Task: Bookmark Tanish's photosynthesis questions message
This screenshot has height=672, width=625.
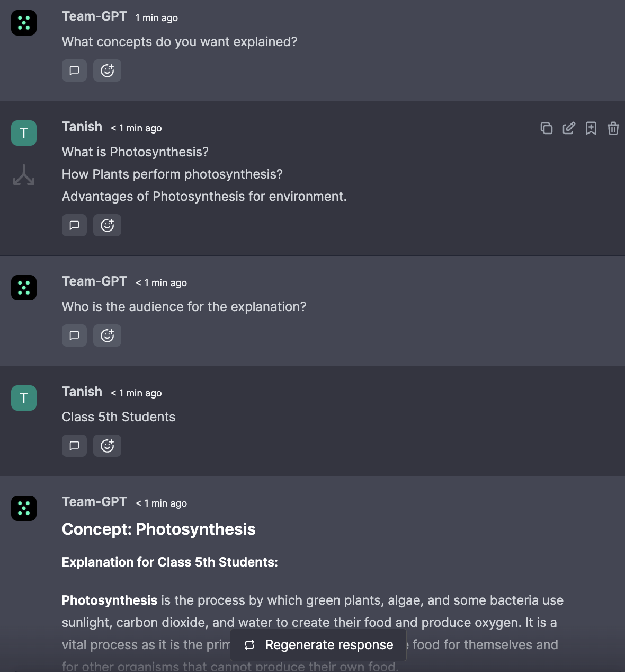Action: click(x=591, y=128)
